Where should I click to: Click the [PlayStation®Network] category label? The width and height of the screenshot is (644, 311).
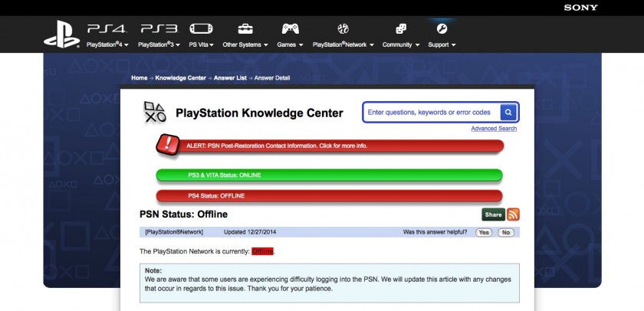[174, 232]
